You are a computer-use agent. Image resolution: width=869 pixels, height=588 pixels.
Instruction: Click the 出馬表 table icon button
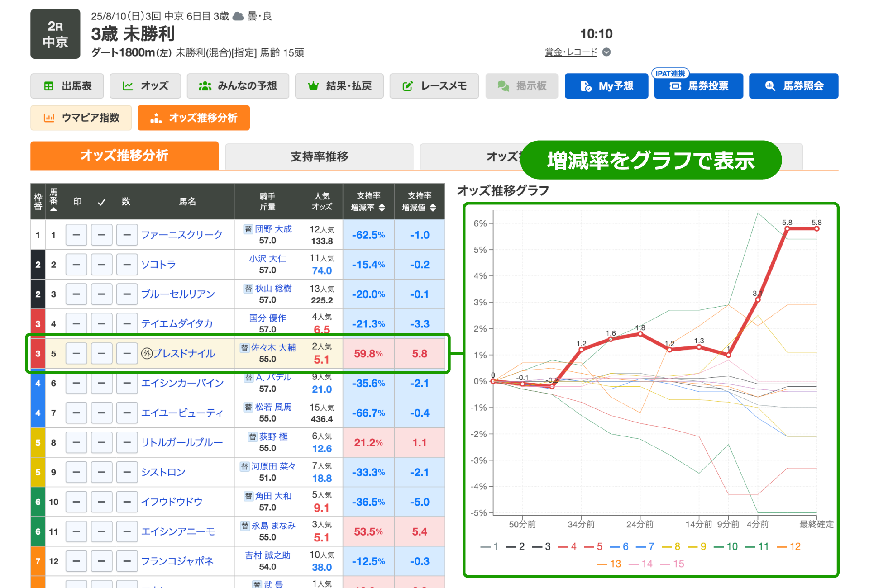click(67, 86)
